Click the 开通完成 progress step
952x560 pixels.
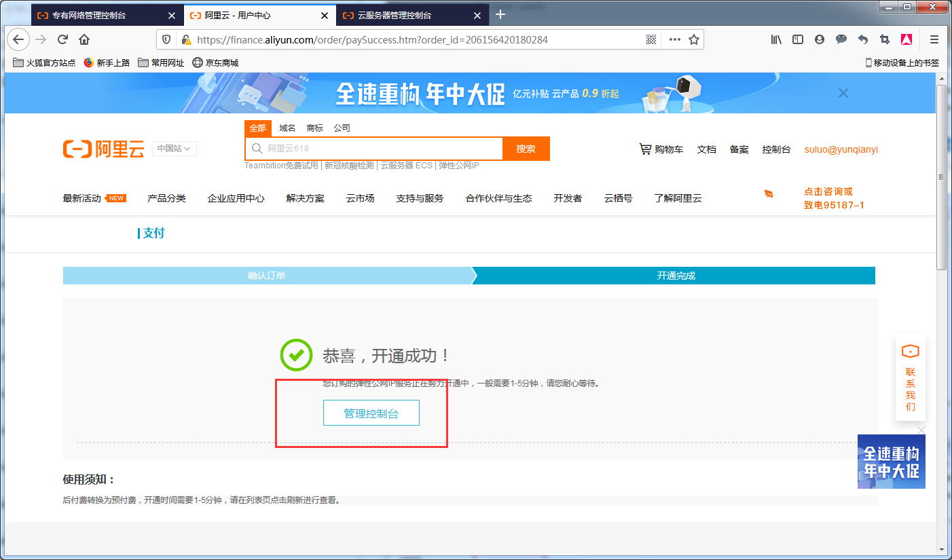click(x=674, y=276)
